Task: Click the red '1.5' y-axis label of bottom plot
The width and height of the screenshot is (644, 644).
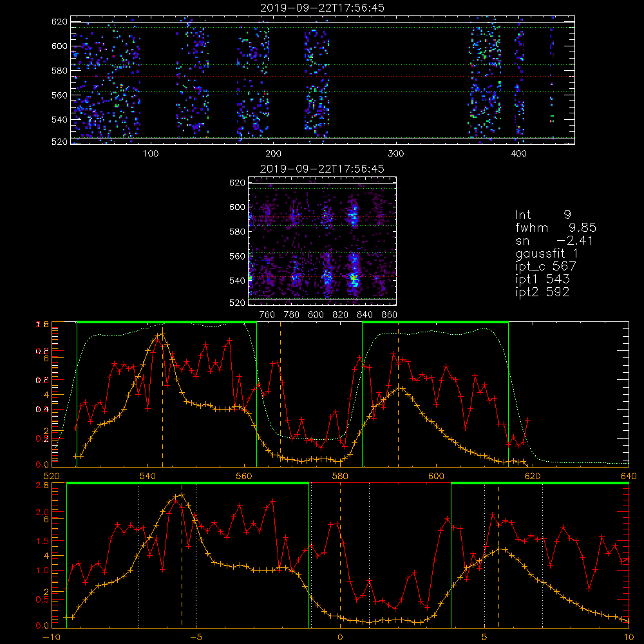Action: tap(43, 541)
